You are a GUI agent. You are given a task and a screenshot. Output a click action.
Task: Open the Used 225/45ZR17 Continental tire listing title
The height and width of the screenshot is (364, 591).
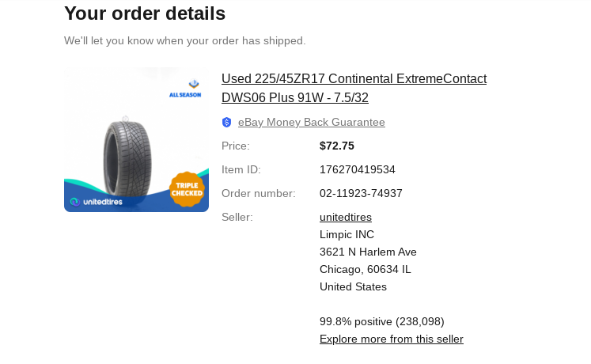pyautogui.click(x=354, y=88)
